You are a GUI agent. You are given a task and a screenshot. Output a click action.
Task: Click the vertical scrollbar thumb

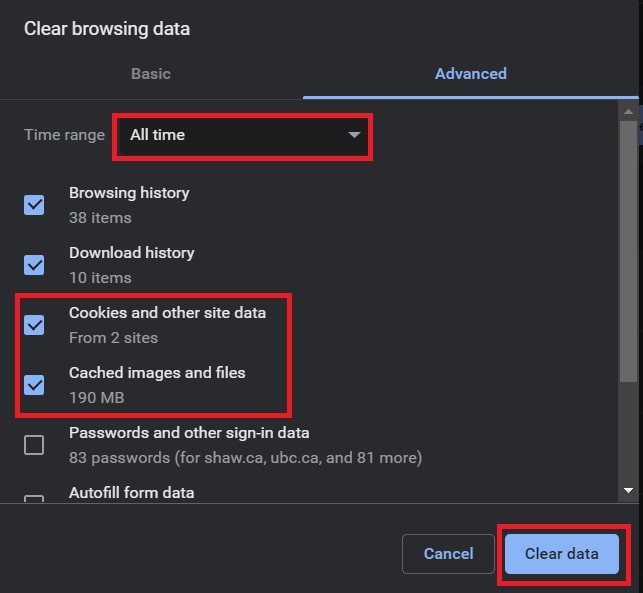628,250
